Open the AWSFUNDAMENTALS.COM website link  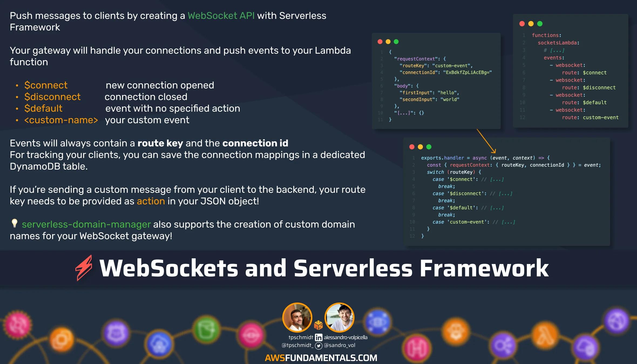321,358
